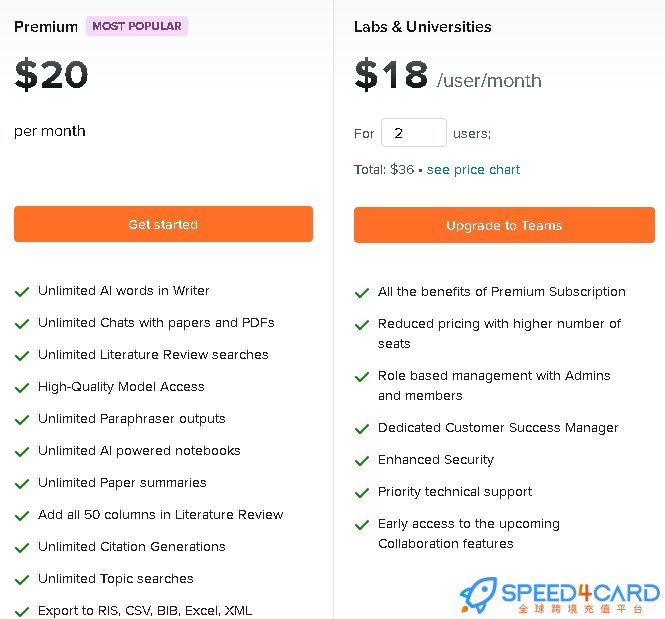The width and height of the screenshot is (665, 619).
Task: Click the checkmark beside Unlimited AI words in Writer
Action: click(22, 292)
